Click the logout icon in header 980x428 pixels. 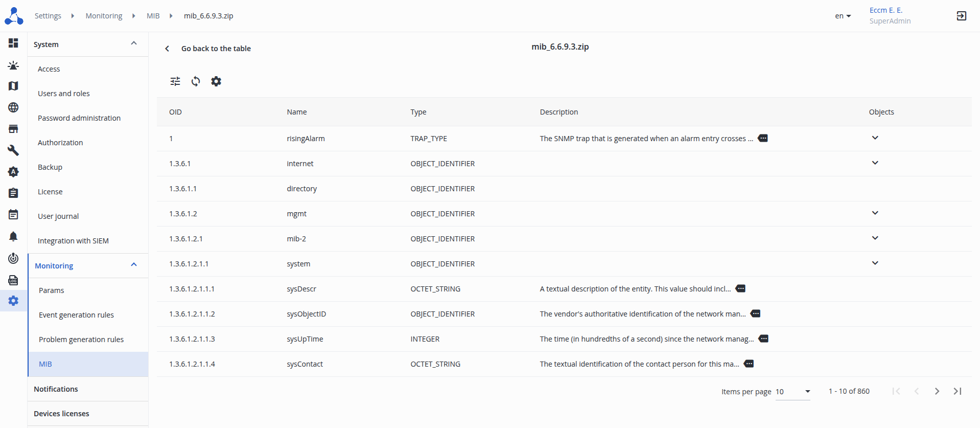[961, 16]
